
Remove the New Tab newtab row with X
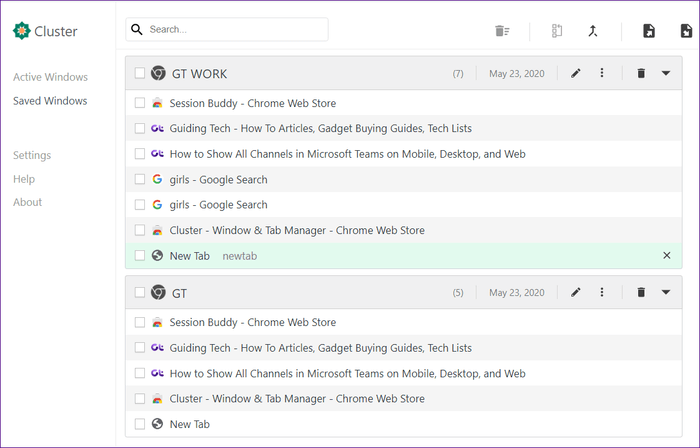click(667, 255)
